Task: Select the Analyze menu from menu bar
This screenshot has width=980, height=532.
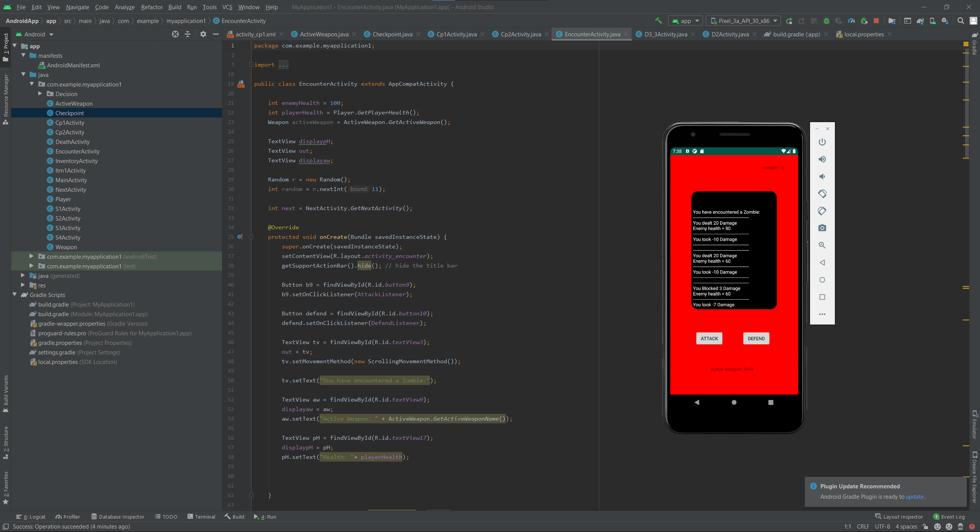Action: (124, 7)
